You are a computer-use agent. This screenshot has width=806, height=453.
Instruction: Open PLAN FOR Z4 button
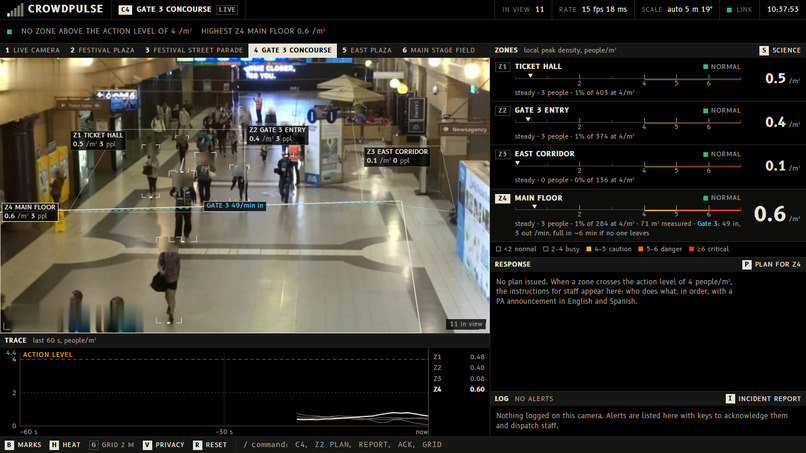click(771, 264)
